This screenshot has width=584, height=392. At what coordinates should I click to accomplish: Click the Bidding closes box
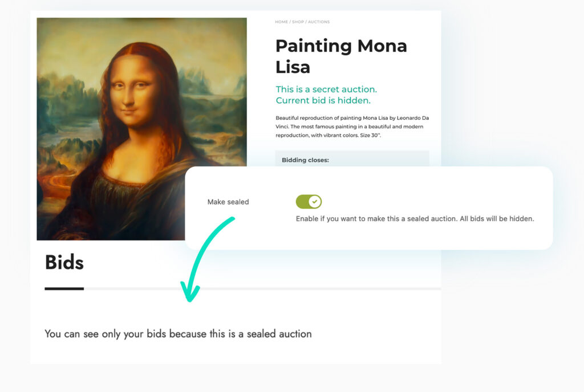click(351, 159)
